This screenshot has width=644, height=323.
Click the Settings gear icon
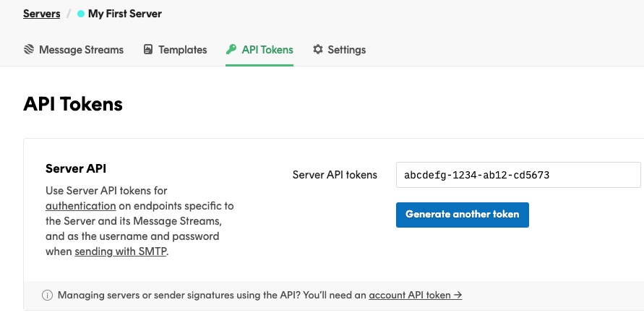(x=318, y=49)
